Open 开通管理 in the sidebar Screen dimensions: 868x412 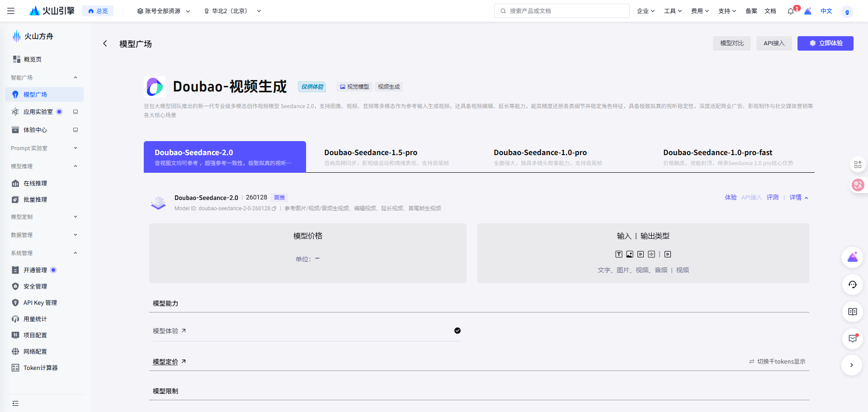tap(44, 270)
